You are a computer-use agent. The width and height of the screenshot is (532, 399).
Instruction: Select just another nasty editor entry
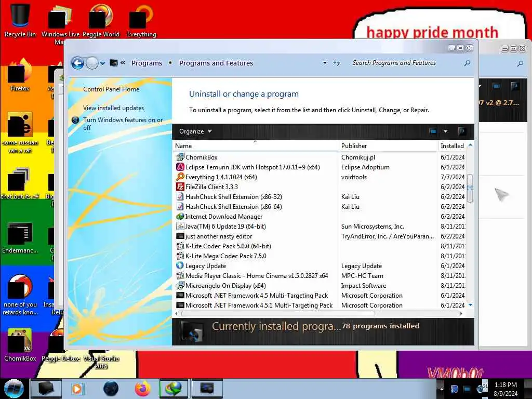[219, 236]
